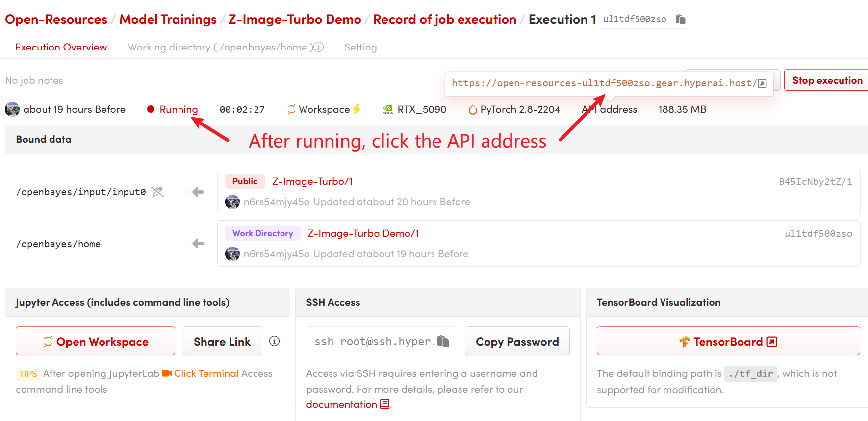Viewport: 868px width, 421px height.
Task: Click the Share Link info icon
Action: coord(275,341)
